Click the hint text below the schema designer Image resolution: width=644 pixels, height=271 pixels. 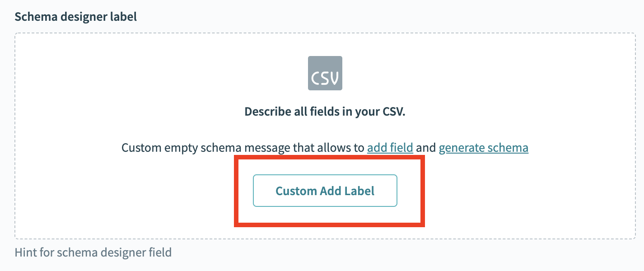coord(93,252)
